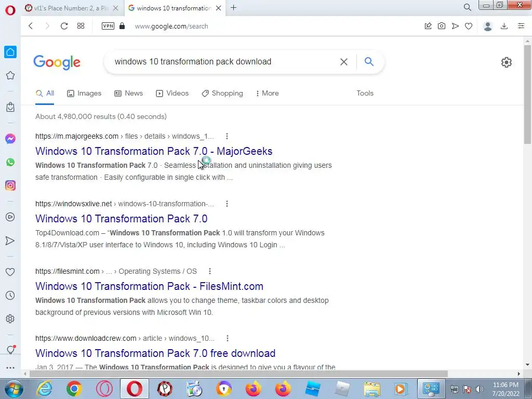This screenshot has width=532, height=399.
Task: Open the filesmint result three-dot options
Action: pyautogui.click(x=210, y=271)
